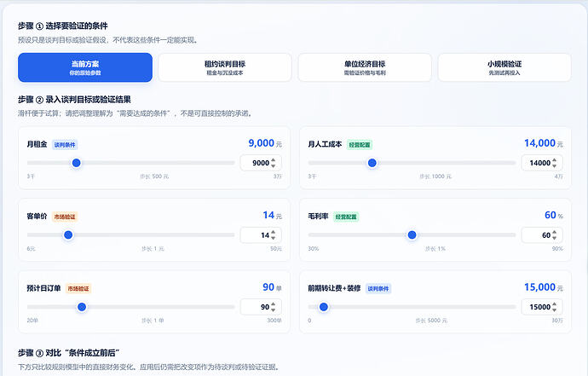Focus the 月租金 input showing 9000
Viewport: 588px width, 376px height.
261,163
